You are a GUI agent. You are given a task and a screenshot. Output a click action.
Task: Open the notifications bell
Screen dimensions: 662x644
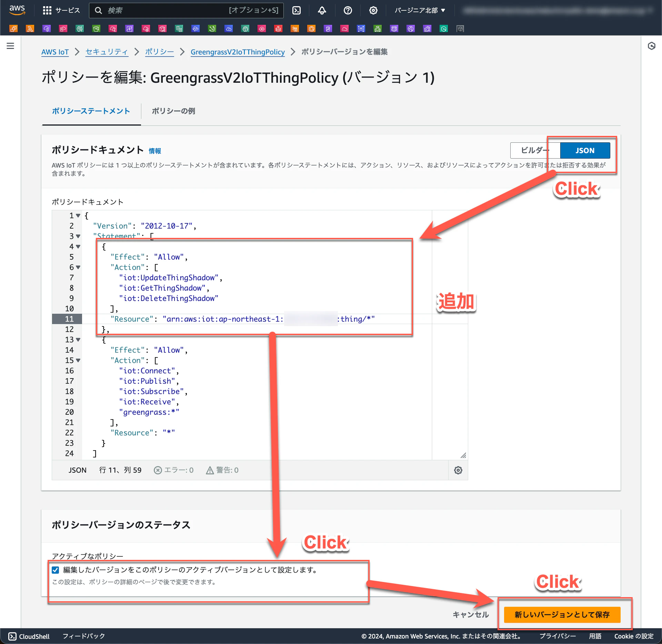322,10
